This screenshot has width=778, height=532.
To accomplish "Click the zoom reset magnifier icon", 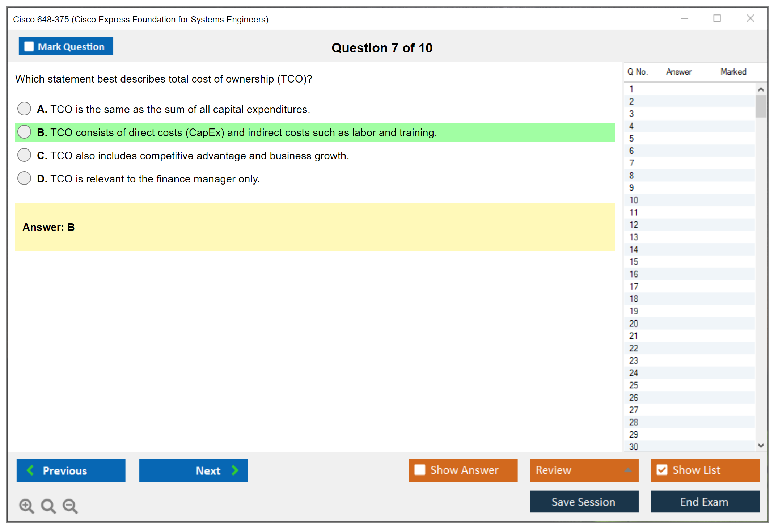I will 48,506.
